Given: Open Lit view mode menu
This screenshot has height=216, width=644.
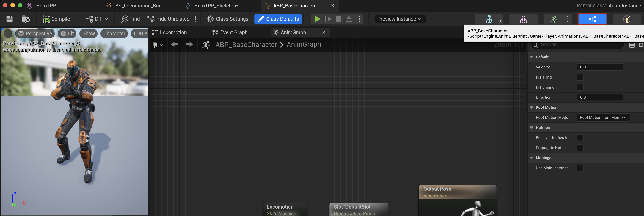Looking at the screenshot, I should point(67,34).
